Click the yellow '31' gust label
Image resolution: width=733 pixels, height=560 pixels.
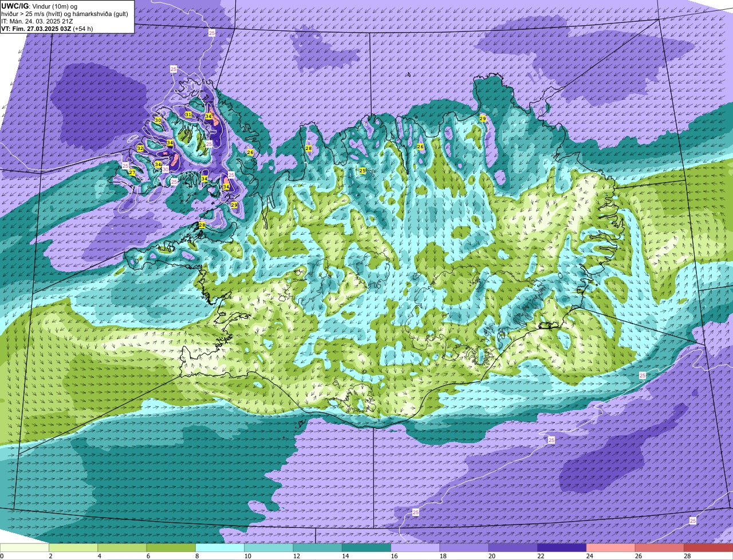click(x=188, y=115)
